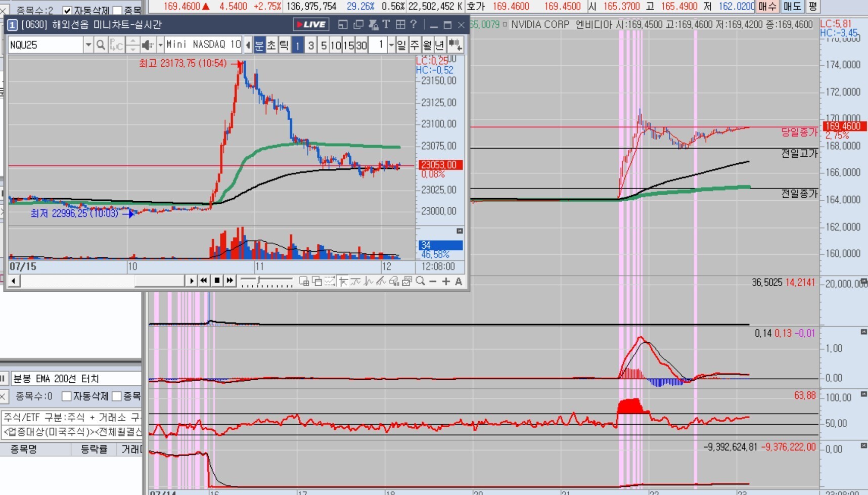The height and width of the screenshot is (495, 868).
Task: Select the 1-minute interval button
Action: [x=298, y=45]
